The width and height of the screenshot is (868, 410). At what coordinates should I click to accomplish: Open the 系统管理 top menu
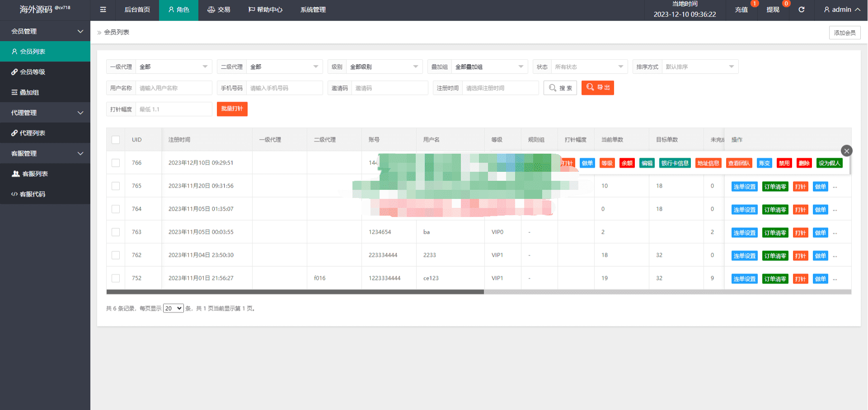click(x=313, y=9)
